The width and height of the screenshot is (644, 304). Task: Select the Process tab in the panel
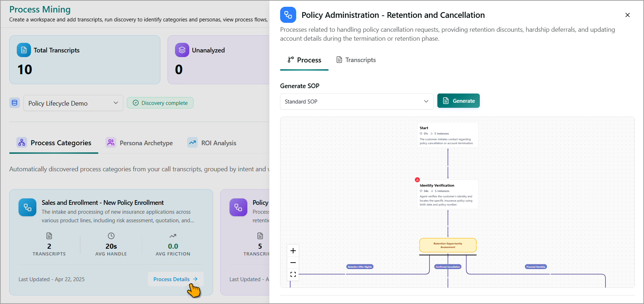[x=304, y=60]
